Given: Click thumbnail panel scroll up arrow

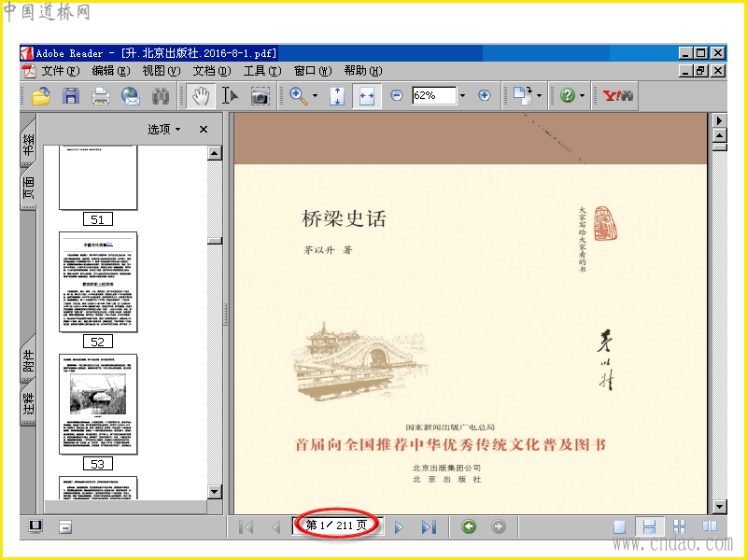Looking at the screenshot, I should coord(215,153).
